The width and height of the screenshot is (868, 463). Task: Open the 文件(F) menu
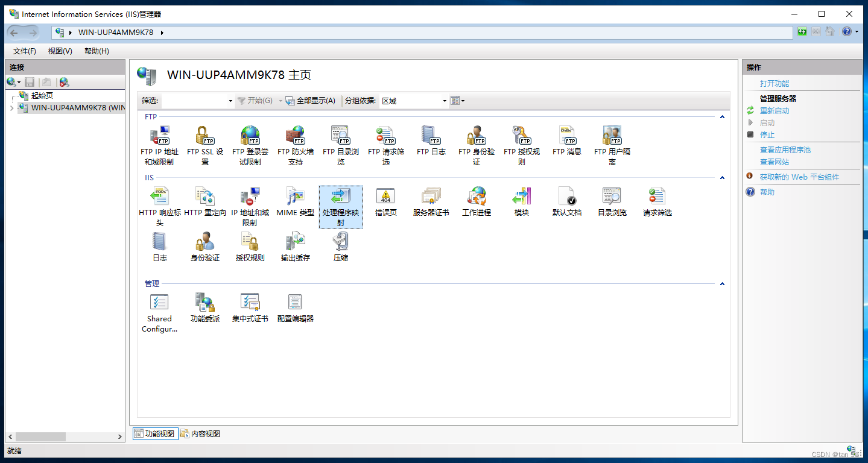[x=25, y=51]
